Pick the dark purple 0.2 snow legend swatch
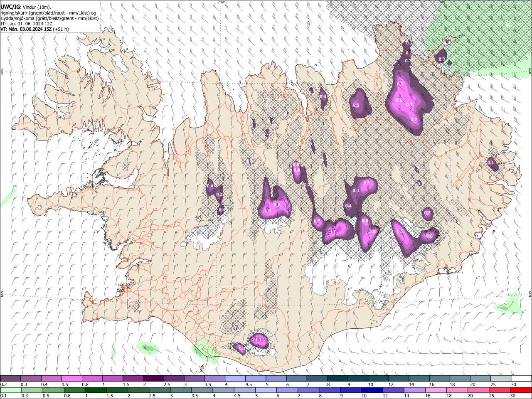The width and height of the screenshot is (532, 399). pos(11,379)
